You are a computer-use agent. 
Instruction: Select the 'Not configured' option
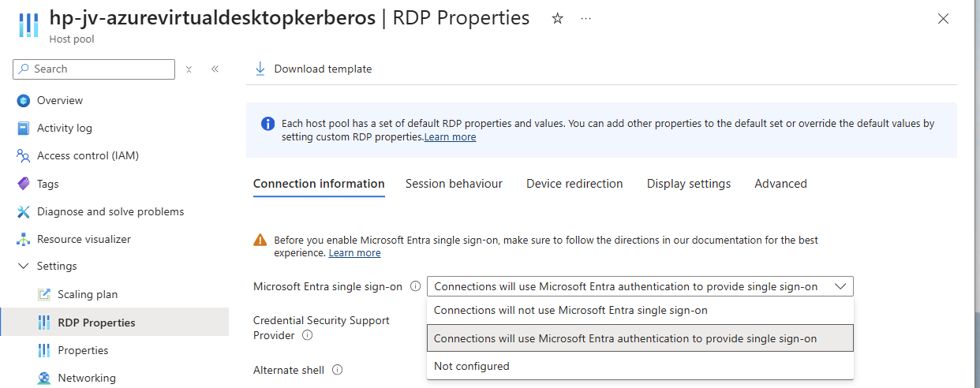pos(472,366)
